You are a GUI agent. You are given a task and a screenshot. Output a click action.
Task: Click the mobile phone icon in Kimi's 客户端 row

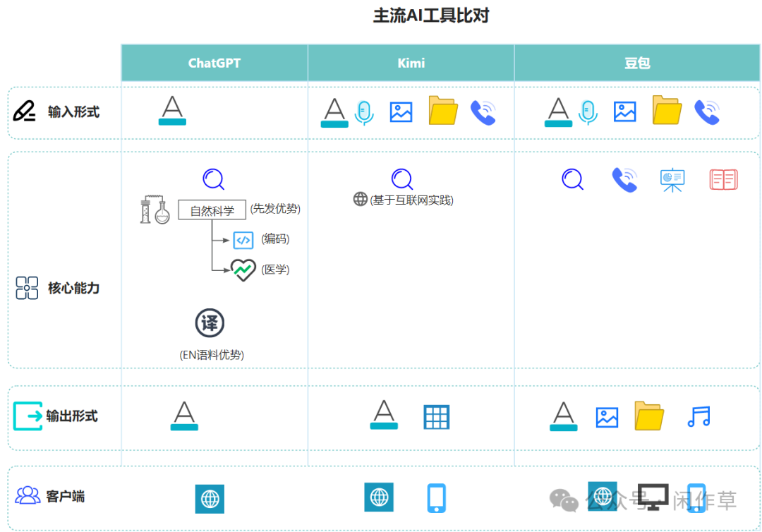click(437, 498)
